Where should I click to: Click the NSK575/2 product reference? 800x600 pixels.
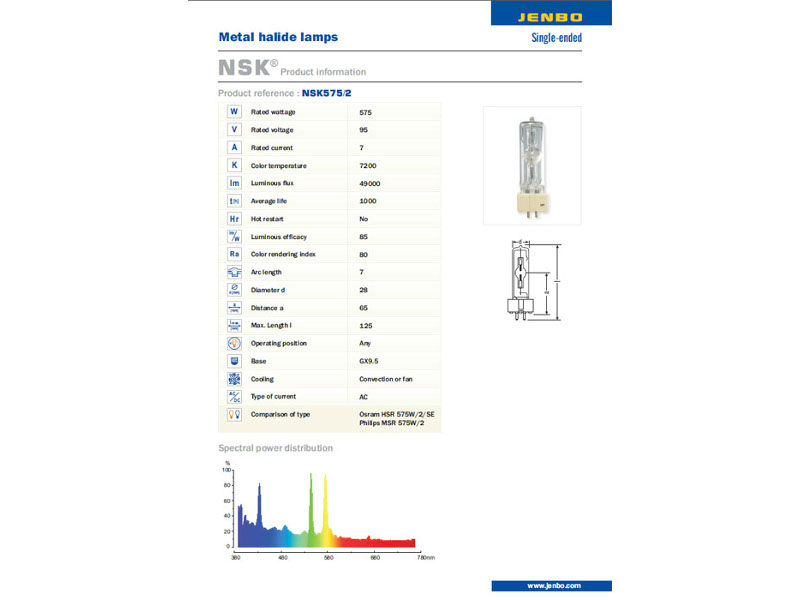(x=327, y=93)
